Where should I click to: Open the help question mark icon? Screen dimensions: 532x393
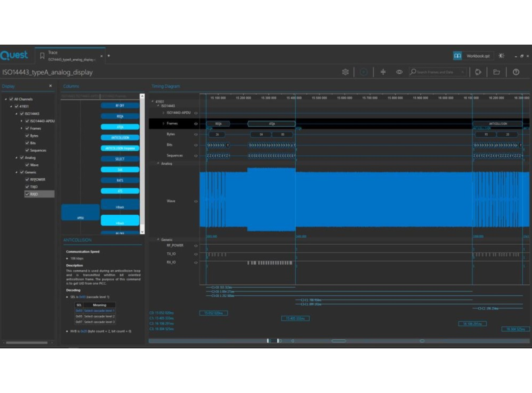[516, 72]
